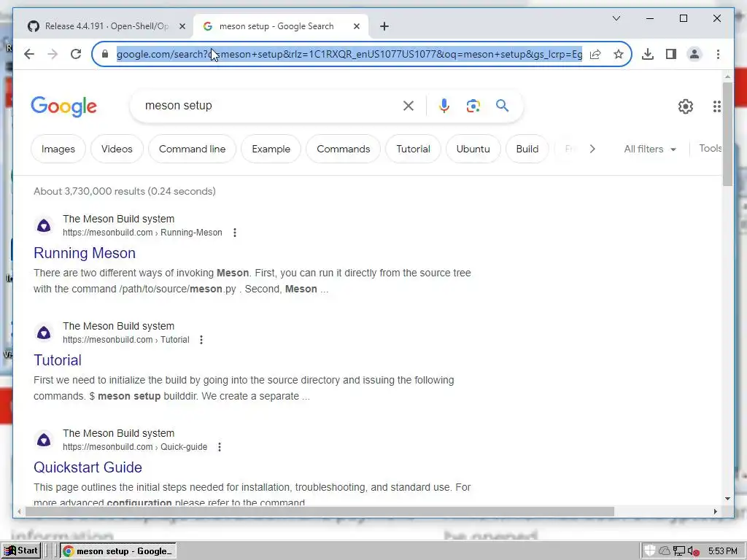Screen dimensions: 747x560
Task: Clear the Google search box text
Action: pos(409,106)
